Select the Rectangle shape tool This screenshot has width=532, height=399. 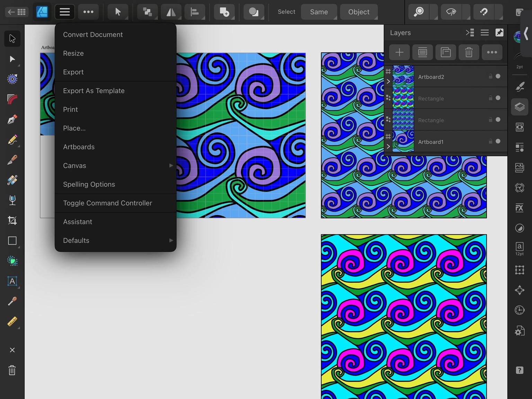pos(12,241)
